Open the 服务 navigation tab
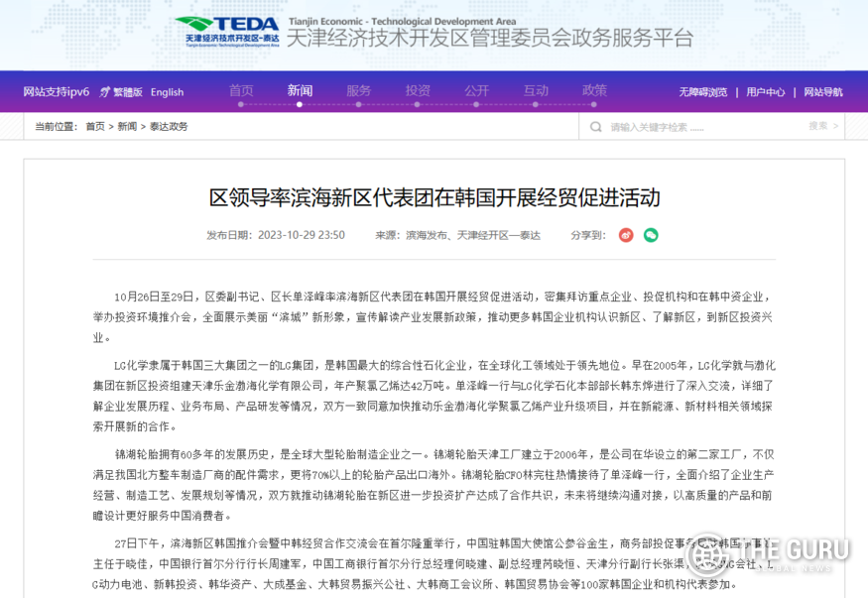This screenshot has height=598, width=868. [x=358, y=90]
